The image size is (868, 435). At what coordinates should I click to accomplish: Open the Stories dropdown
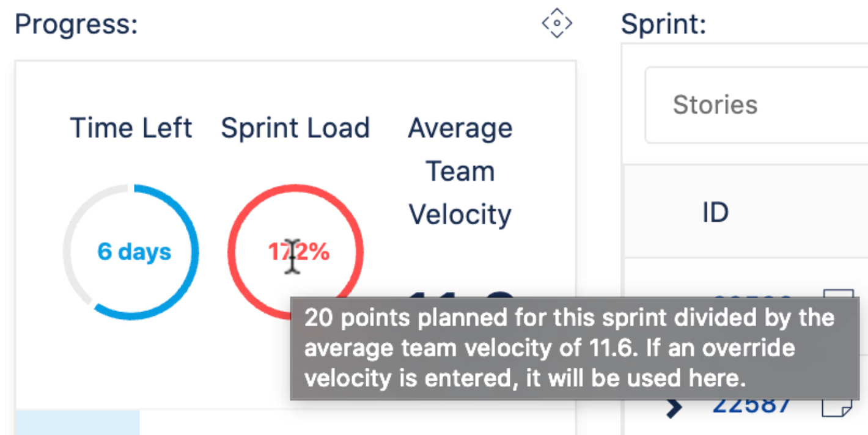[757, 105]
